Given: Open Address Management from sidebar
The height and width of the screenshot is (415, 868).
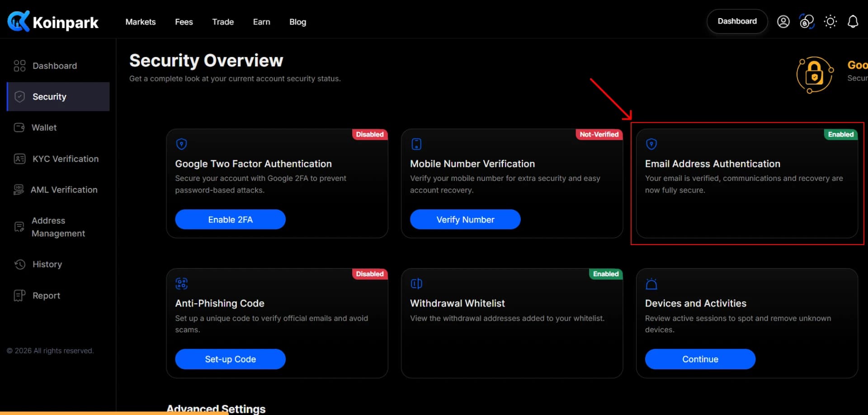Looking at the screenshot, I should pyautogui.click(x=58, y=227).
